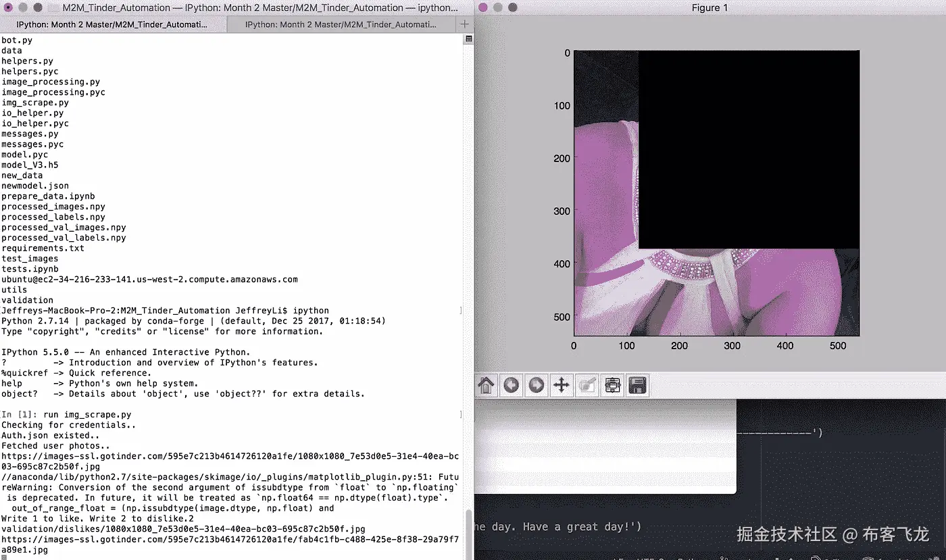Click the 'validation/dislikes' path line

183,529
